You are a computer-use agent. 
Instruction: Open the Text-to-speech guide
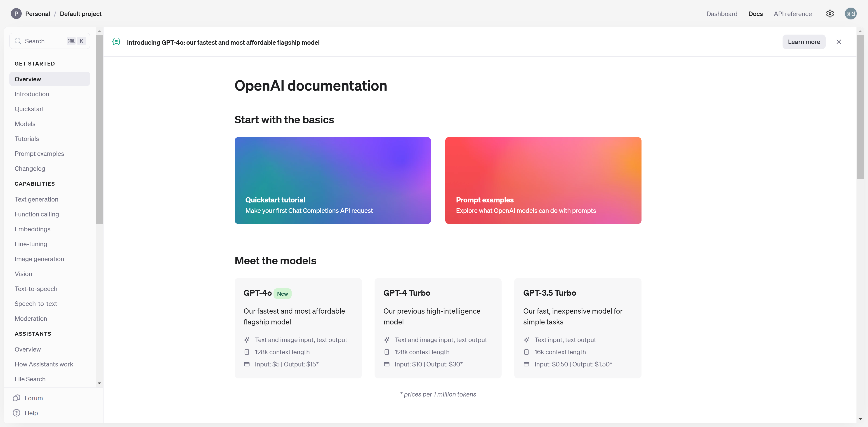[36, 289]
